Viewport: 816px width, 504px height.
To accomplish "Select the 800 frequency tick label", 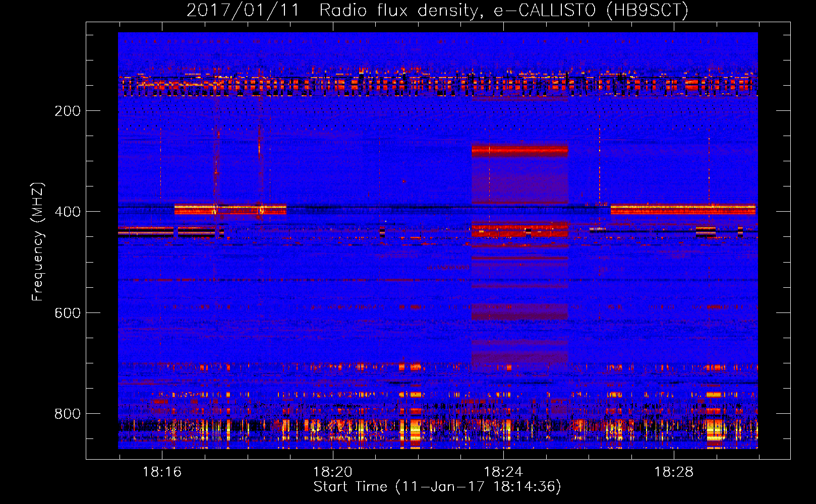I will click(68, 414).
